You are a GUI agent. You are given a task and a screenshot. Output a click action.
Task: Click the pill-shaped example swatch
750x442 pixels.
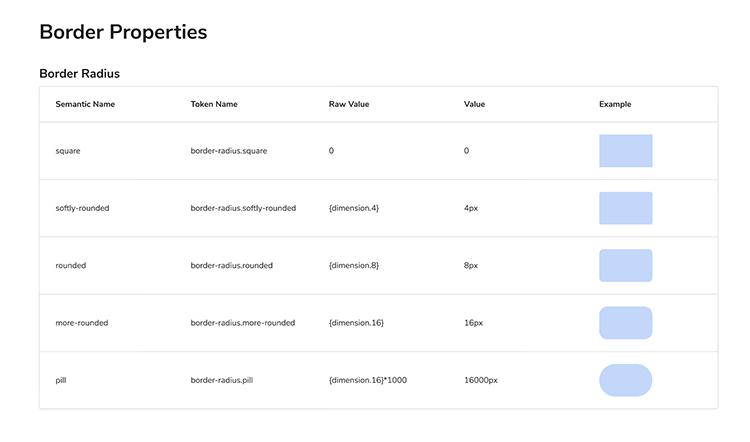coord(625,380)
